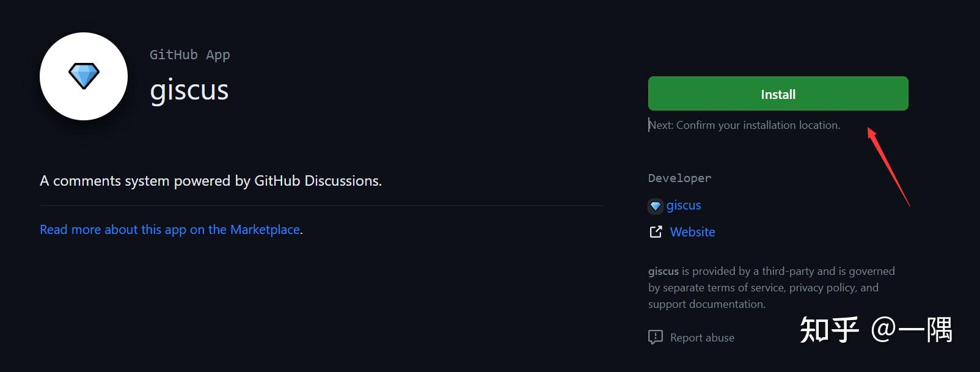980x372 pixels.
Task: Click the @一隅 username watermark
Action: 912,330
